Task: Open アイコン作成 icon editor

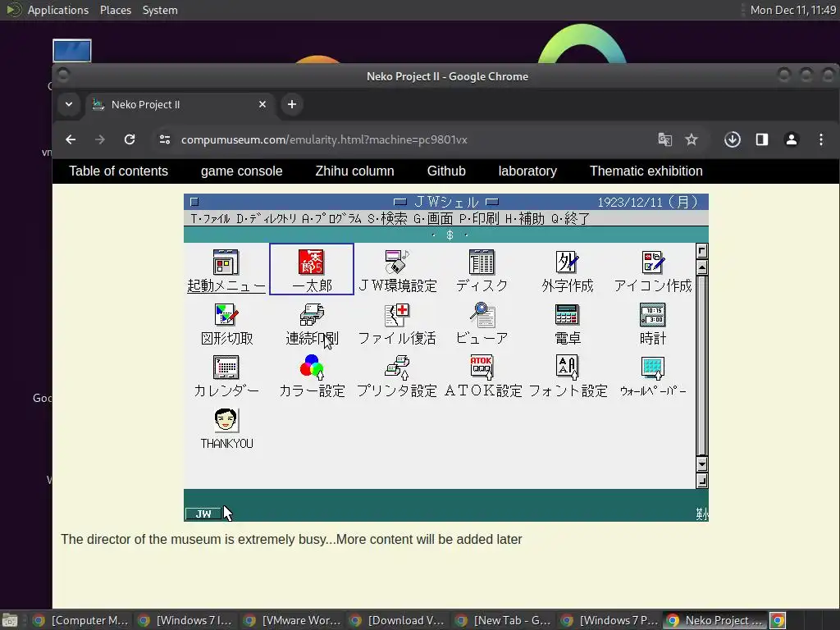Action: tap(652, 271)
